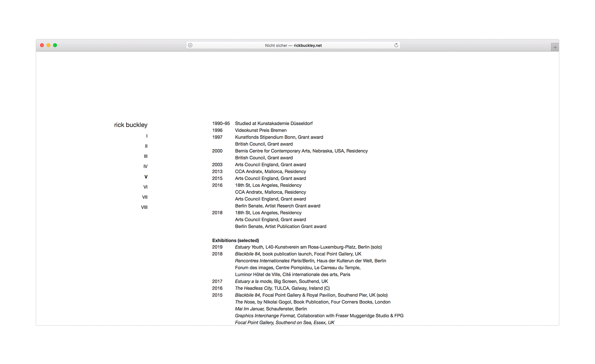Image resolution: width=595 pixels, height=364 pixels.
Task: Go to section VII in navigation
Action: coord(145,197)
